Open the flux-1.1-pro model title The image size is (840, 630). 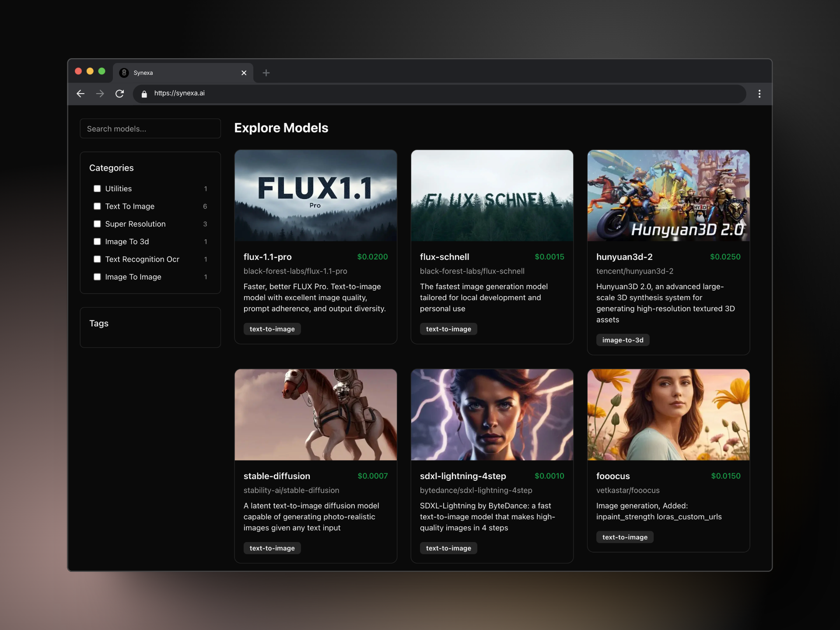[x=267, y=257]
